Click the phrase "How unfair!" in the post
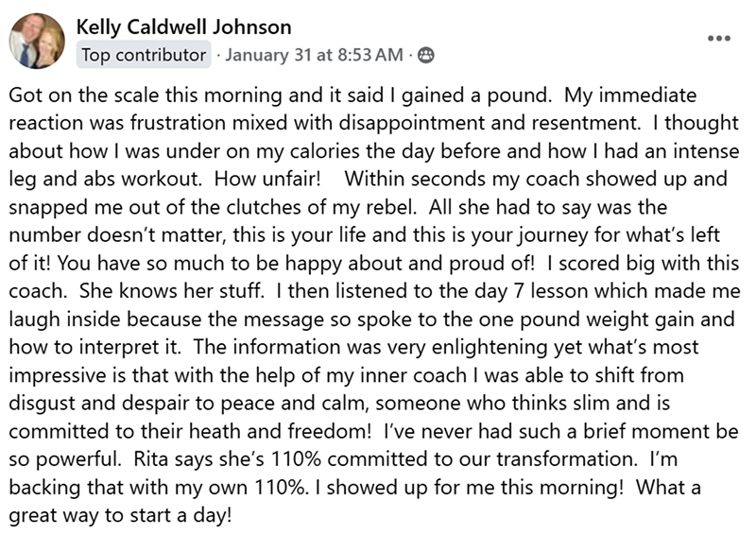 [x=267, y=179]
